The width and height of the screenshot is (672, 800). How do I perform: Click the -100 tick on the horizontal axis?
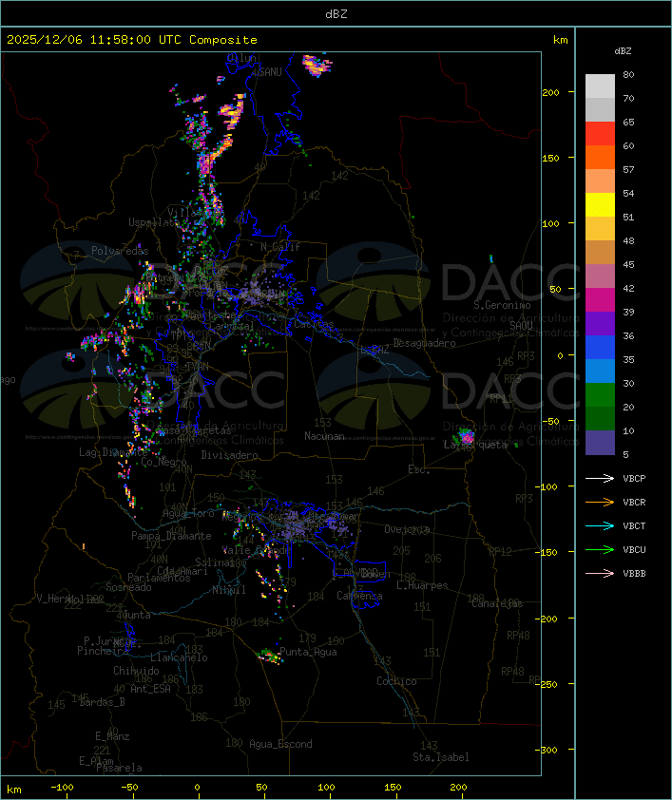62,788
